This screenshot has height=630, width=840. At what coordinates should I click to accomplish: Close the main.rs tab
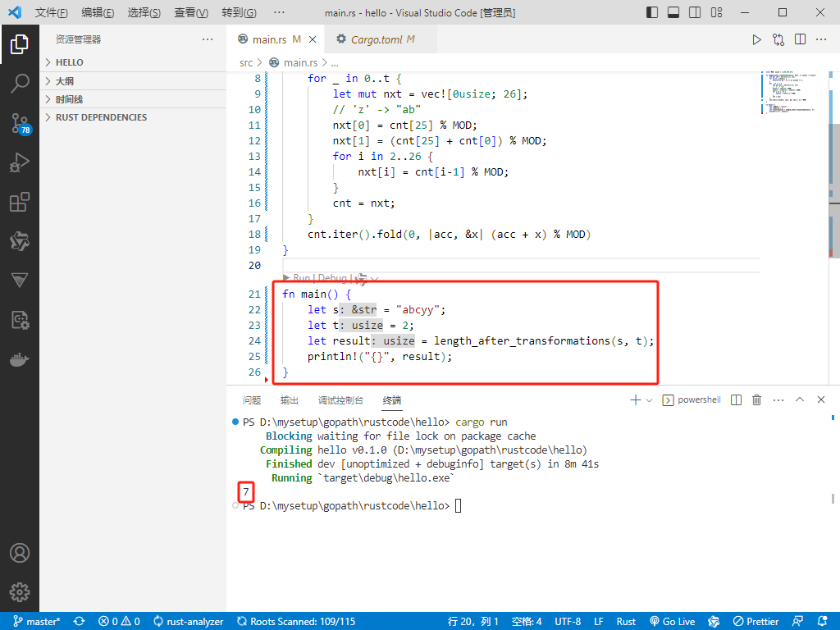pyautogui.click(x=313, y=39)
